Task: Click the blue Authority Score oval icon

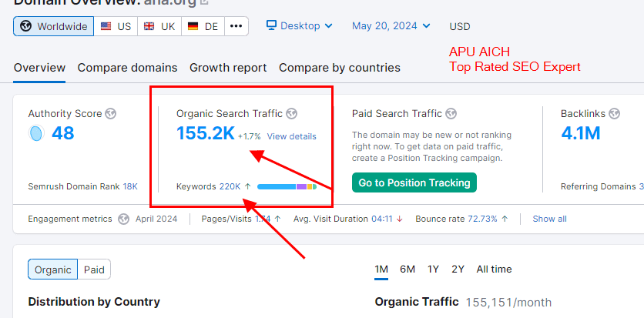Action: pyautogui.click(x=35, y=134)
